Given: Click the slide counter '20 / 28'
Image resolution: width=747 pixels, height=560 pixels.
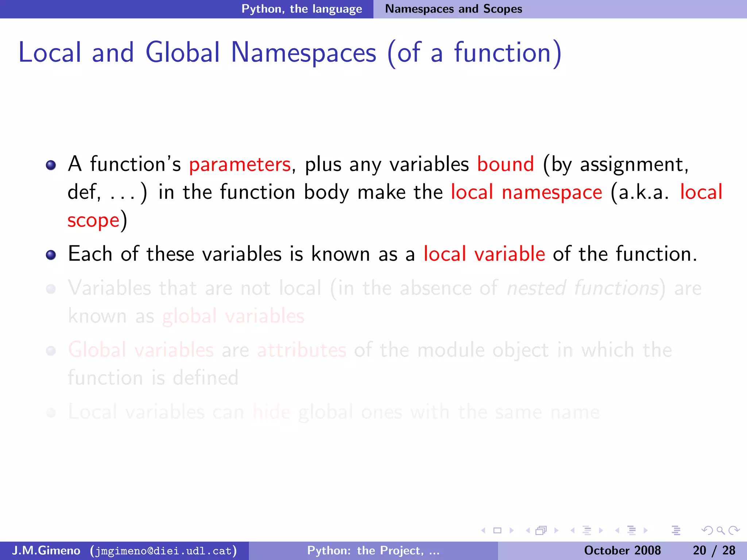Looking at the screenshot, I should tap(714, 550).
